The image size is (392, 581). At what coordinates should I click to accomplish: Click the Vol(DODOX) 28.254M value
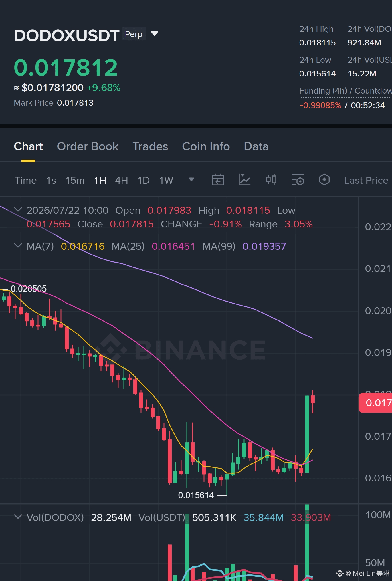[x=111, y=517]
